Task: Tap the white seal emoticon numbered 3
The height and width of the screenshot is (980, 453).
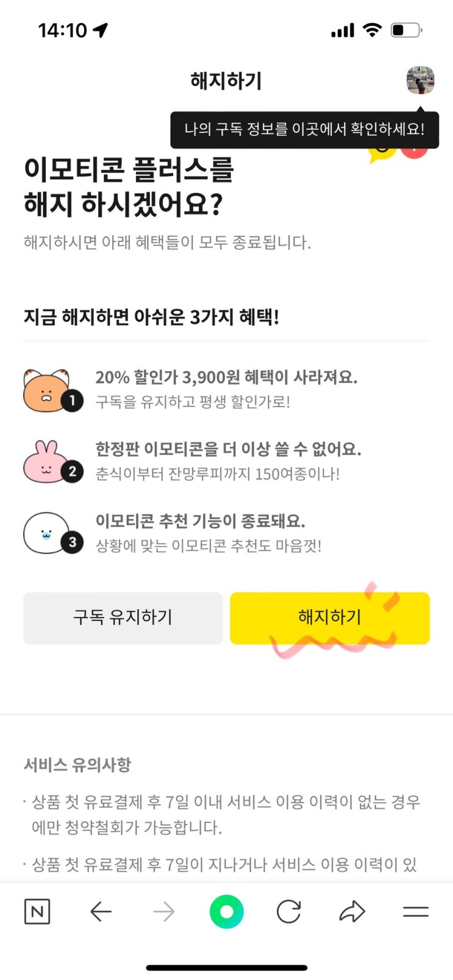Action: point(48,533)
